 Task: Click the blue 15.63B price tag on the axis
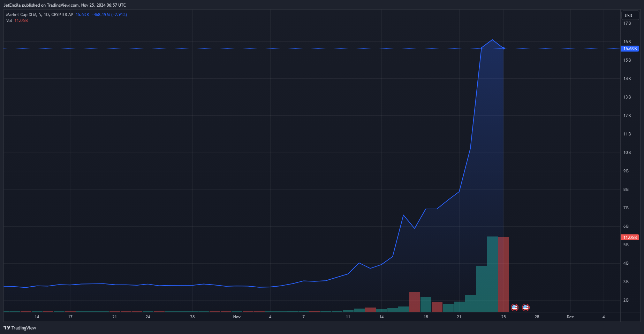(x=630, y=49)
